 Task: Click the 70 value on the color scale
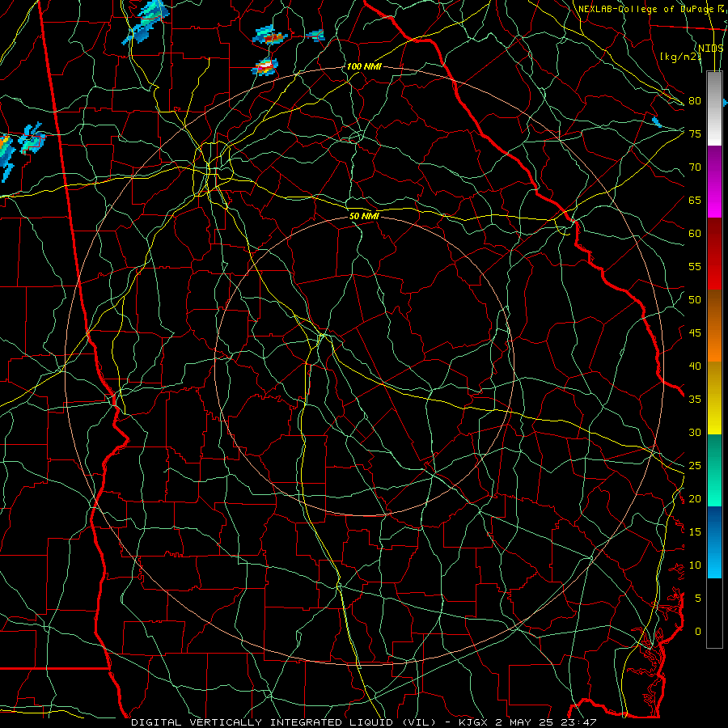tap(695, 167)
